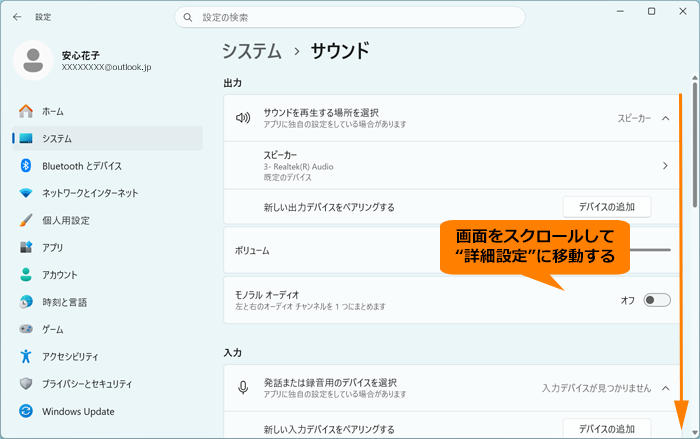Click the システム monitor icon
Image resolution: width=700 pixels, height=439 pixels.
pos(26,138)
